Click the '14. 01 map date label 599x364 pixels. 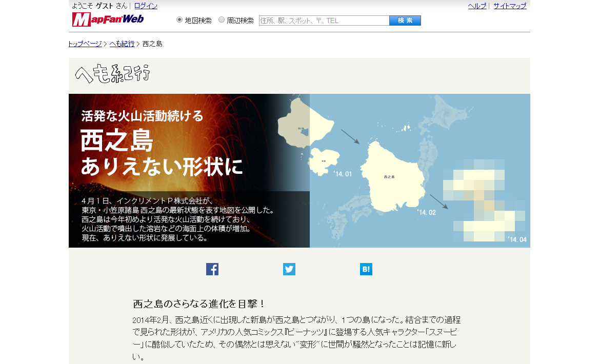(x=343, y=174)
